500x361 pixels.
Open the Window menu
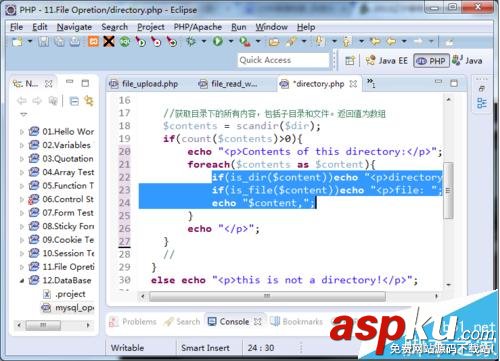coord(271,27)
